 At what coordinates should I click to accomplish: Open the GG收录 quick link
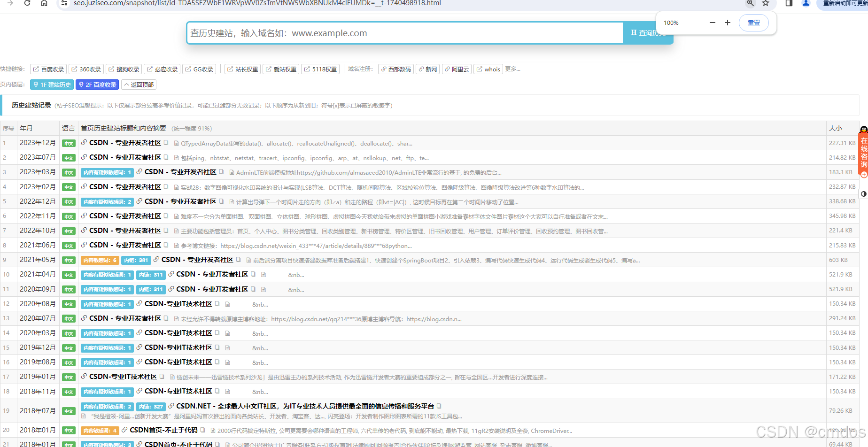pyautogui.click(x=200, y=69)
